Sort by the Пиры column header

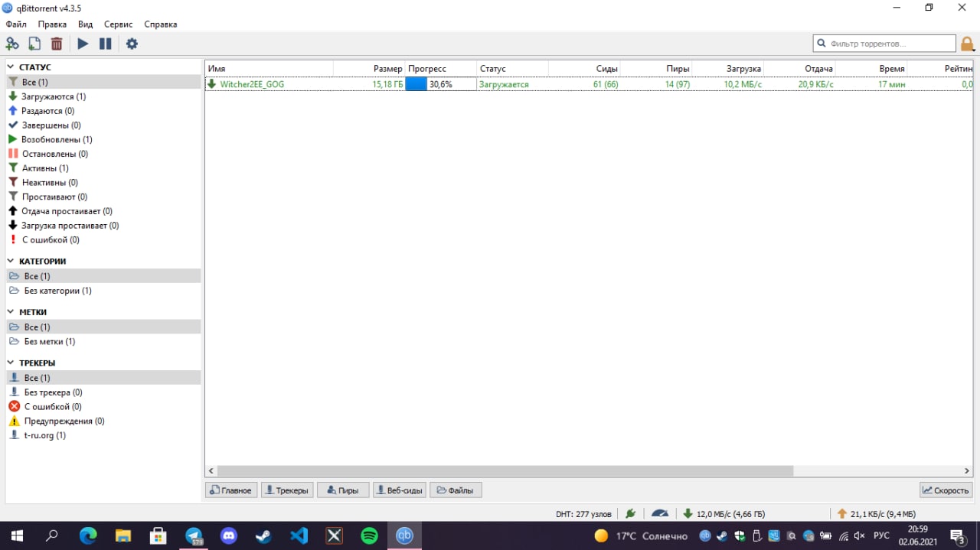[x=656, y=69]
